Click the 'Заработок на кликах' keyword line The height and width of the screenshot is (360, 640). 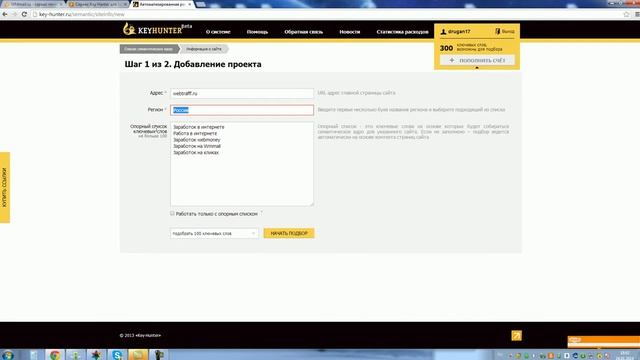196,152
